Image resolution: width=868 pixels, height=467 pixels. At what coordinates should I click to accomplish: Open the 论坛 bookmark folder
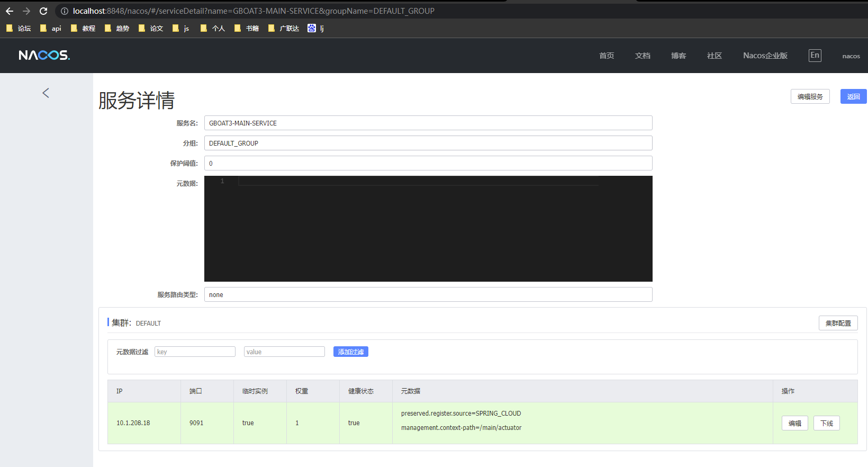(x=19, y=29)
